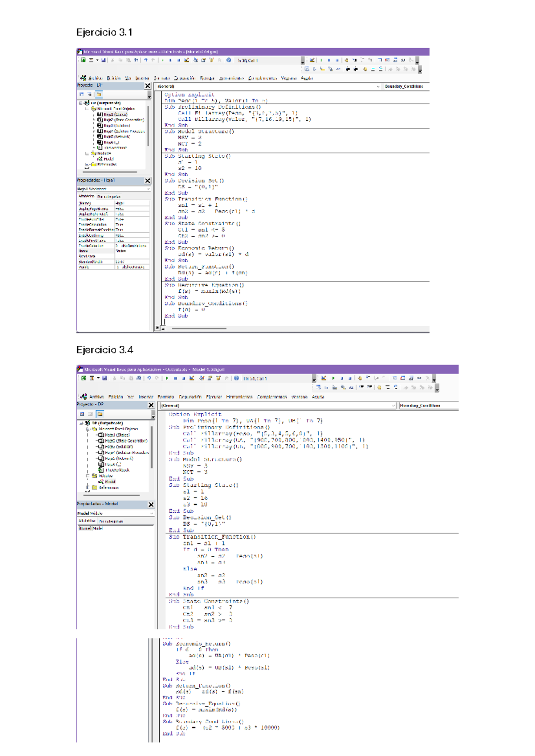Viewport: 535px width, 756px height.
Task: Click the Find binoculars icon in Ejercicio 3.4
Action: (x=139, y=378)
